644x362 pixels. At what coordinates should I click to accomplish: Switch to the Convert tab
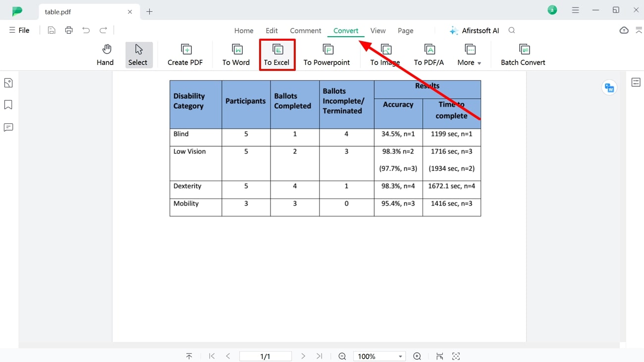coord(346,31)
